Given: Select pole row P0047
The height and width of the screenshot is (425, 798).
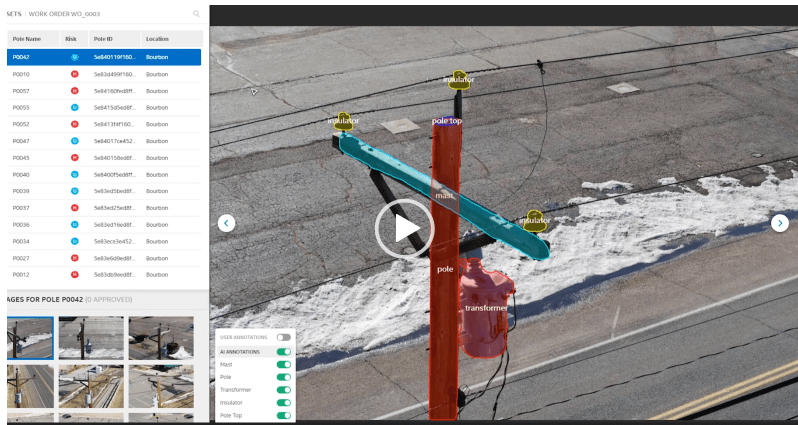Looking at the screenshot, I should [104, 141].
